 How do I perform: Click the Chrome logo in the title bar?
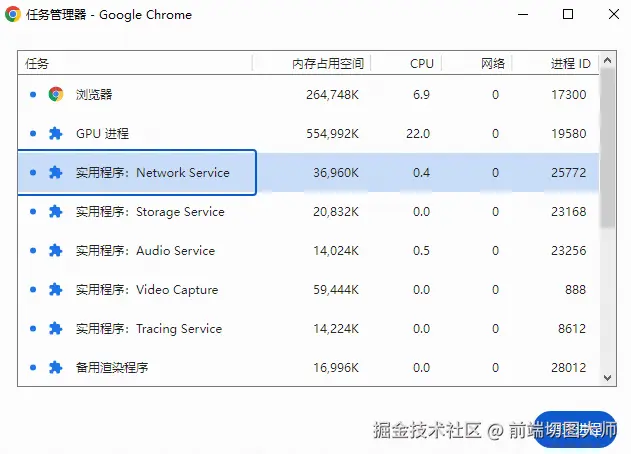tap(13, 14)
